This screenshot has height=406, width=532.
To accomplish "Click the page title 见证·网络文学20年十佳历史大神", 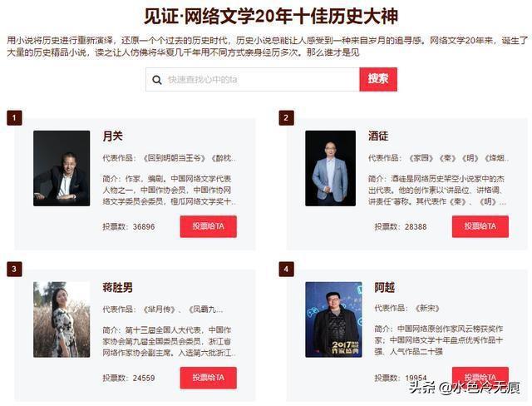I will [271, 16].
